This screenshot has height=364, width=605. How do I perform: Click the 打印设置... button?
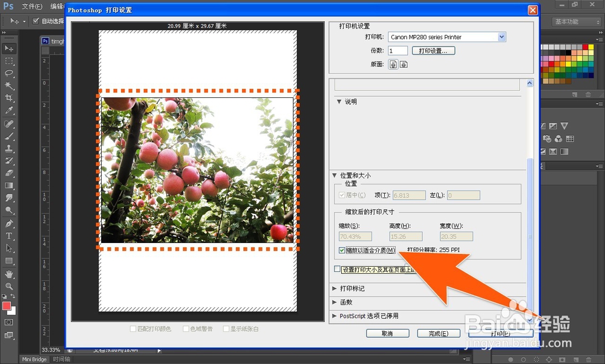pos(433,51)
